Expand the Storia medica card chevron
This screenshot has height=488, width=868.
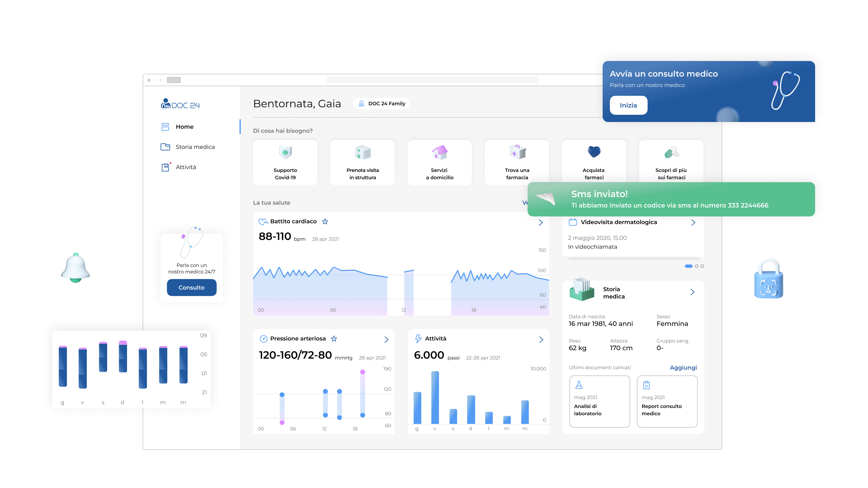tap(692, 292)
